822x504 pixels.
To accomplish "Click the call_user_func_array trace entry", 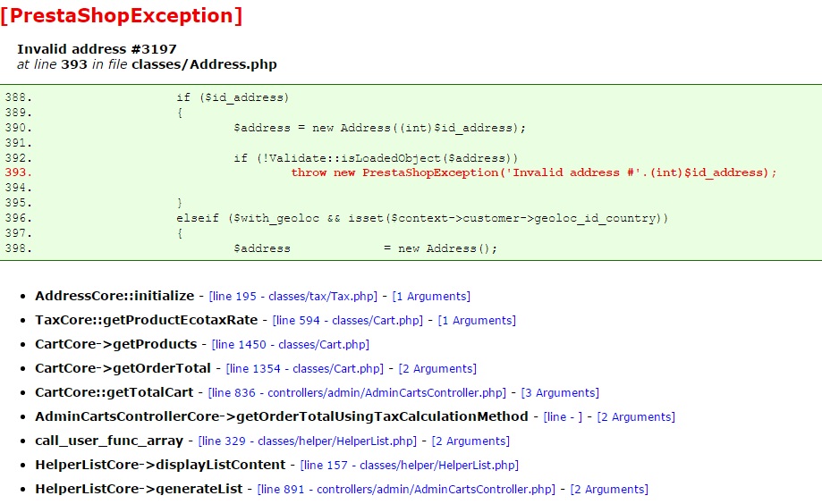I will click(x=109, y=441).
